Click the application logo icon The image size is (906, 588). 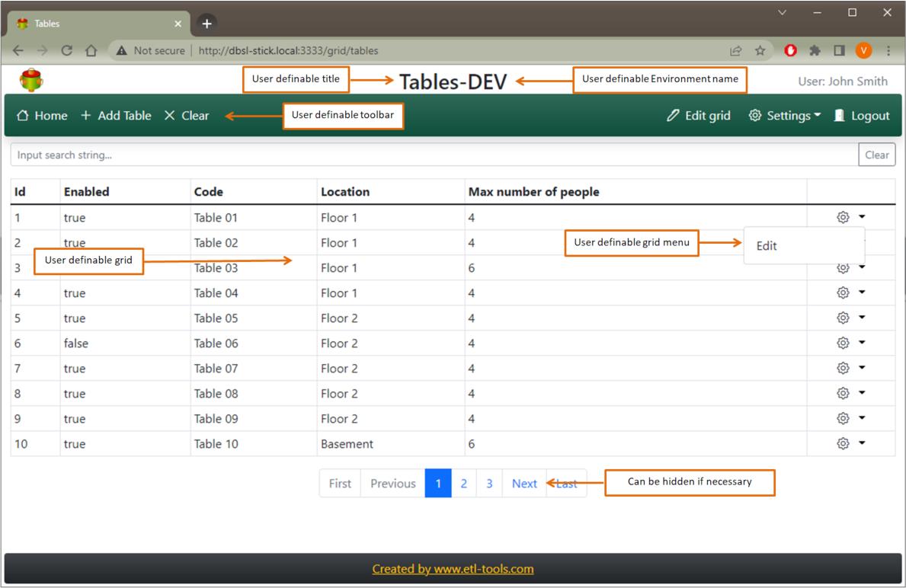(x=31, y=80)
